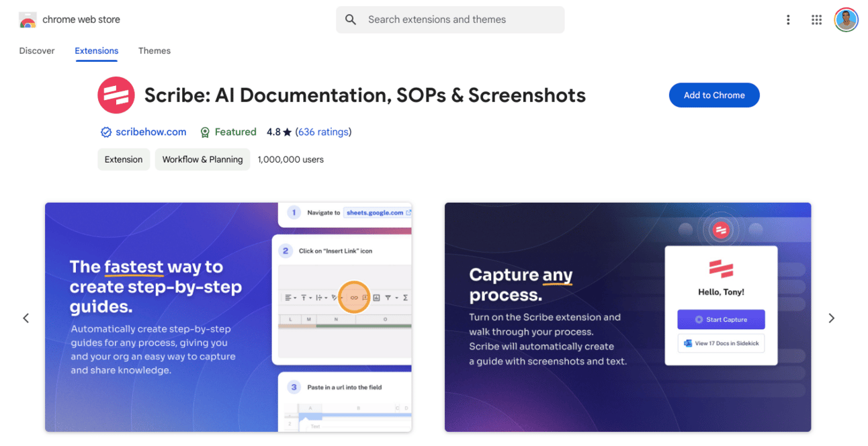Open the scribehow.com publisher link

[x=151, y=132]
